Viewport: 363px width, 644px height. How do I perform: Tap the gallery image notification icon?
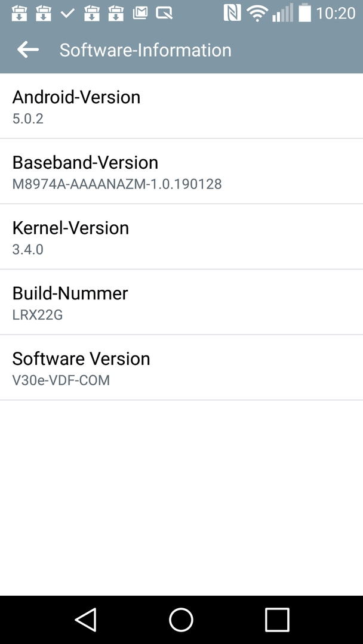[x=140, y=13]
